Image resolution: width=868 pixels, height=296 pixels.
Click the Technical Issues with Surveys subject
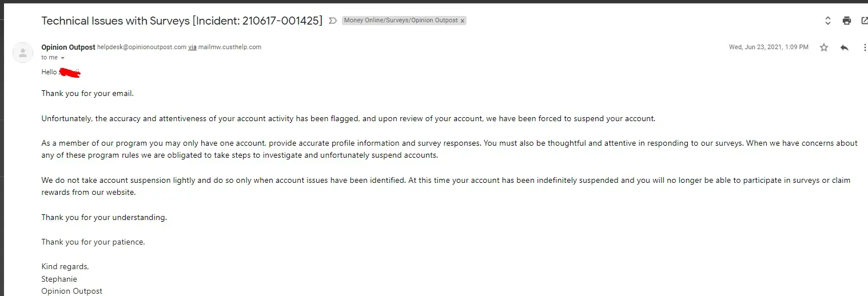[182, 21]
